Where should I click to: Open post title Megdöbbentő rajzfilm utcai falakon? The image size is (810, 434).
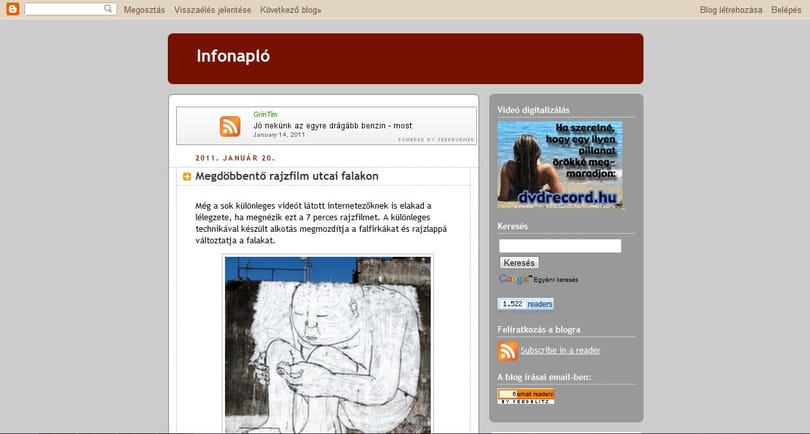tap(287, 176)
